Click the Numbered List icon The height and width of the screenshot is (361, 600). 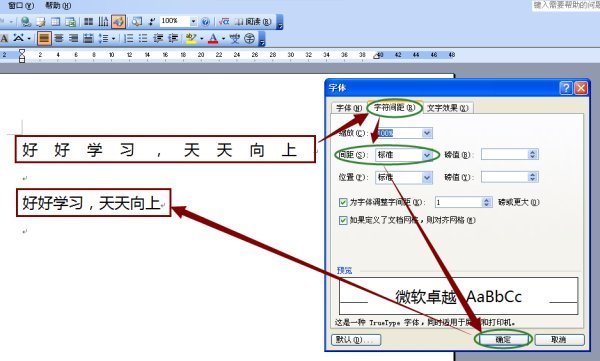coord(129,38)
